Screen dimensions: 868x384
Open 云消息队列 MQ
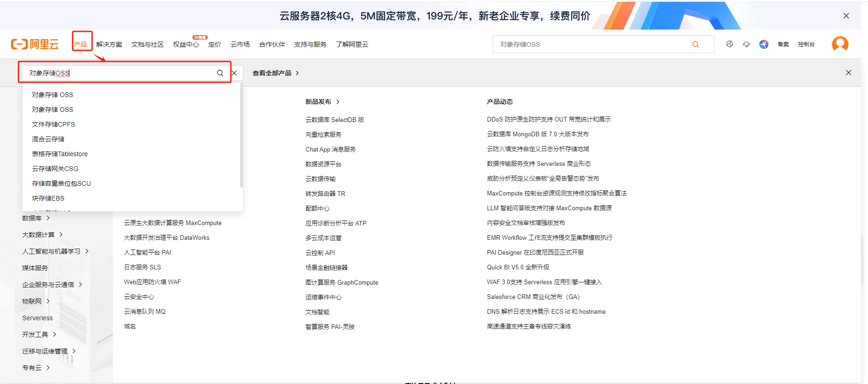point(144,311)
